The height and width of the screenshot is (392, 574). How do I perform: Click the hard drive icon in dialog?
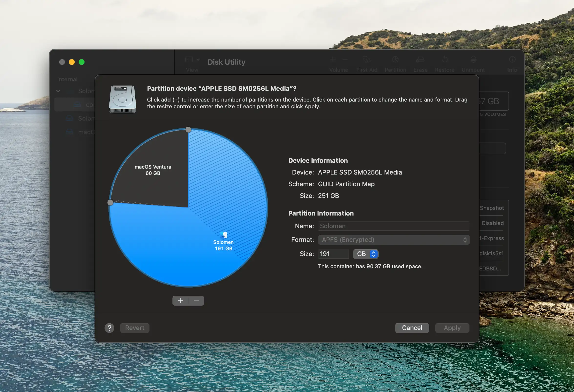123,99
